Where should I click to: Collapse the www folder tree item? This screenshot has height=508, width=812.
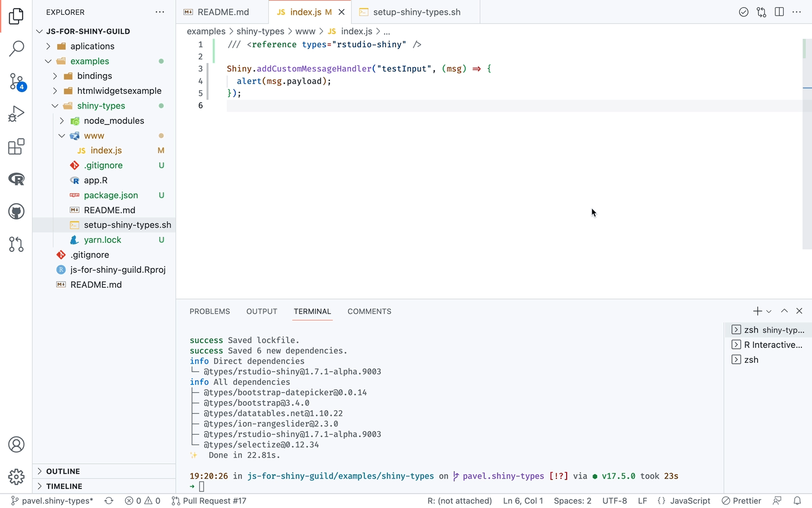(x=62, y=135)
